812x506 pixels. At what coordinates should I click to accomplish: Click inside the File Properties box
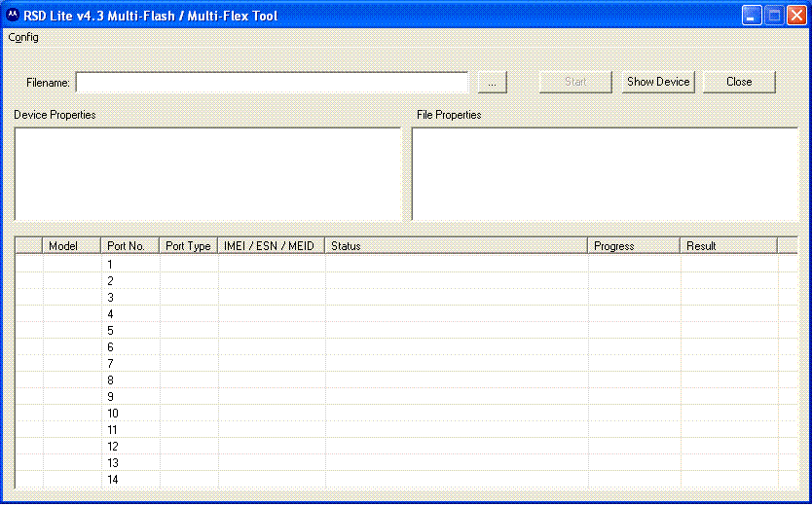605,174
